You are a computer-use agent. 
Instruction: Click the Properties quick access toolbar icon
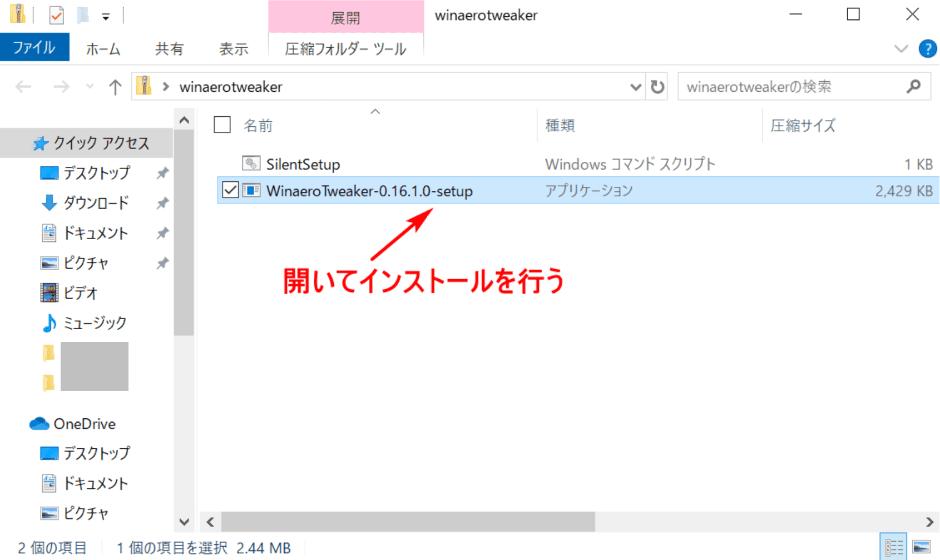point(56,16)
